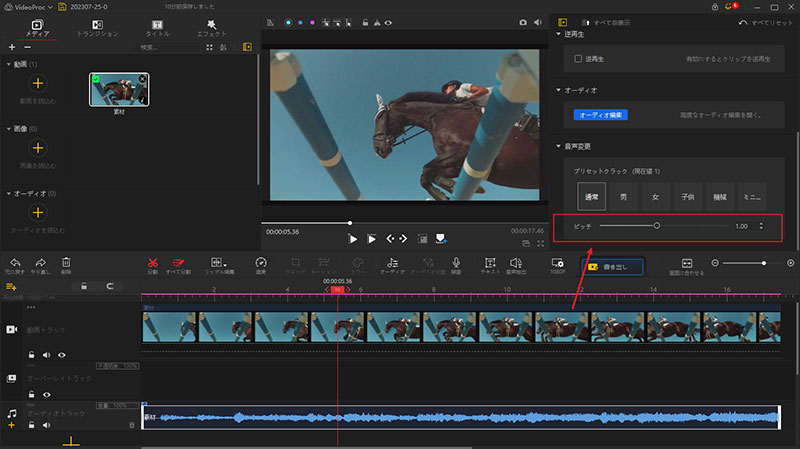Click the plus icon to import image

(38, 148)
